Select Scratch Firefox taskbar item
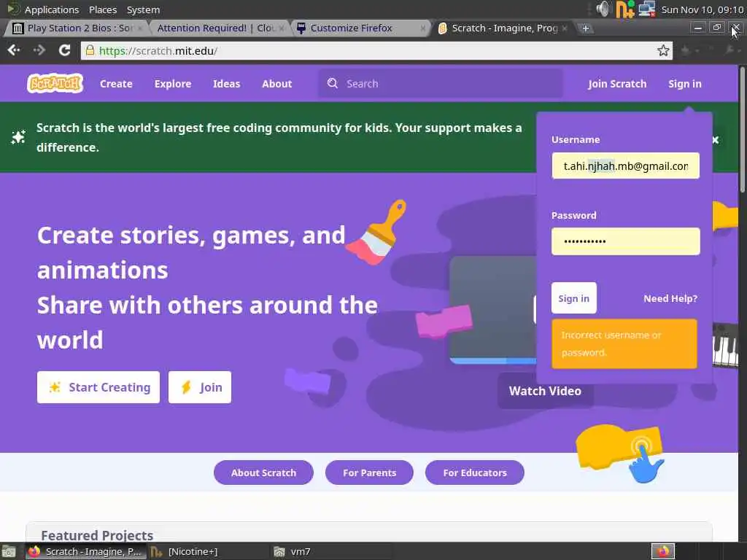 coord(86,551)
